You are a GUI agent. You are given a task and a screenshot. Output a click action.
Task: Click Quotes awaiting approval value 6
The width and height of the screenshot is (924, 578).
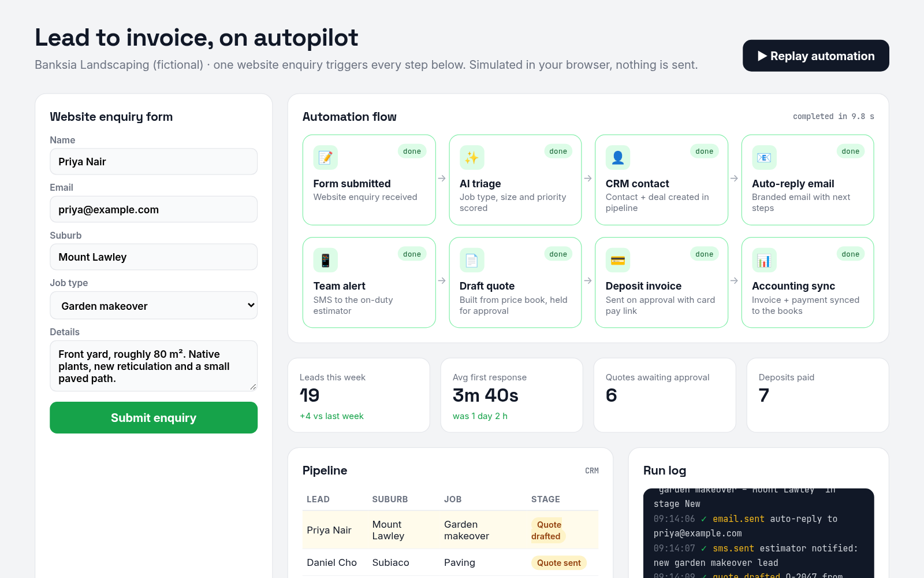coord(612,395)
